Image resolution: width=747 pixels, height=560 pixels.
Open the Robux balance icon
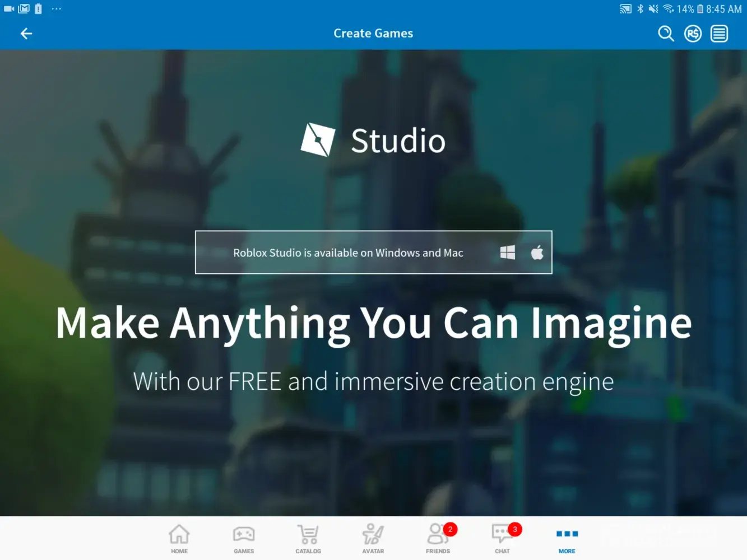pyautogui.click(x=693, y=34)
